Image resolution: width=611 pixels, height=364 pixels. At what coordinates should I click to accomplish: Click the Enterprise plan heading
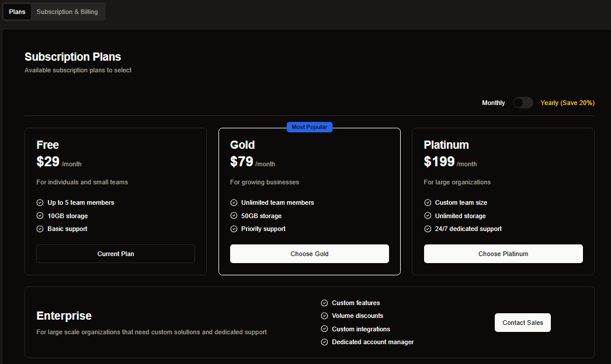[x=64, y=316]
